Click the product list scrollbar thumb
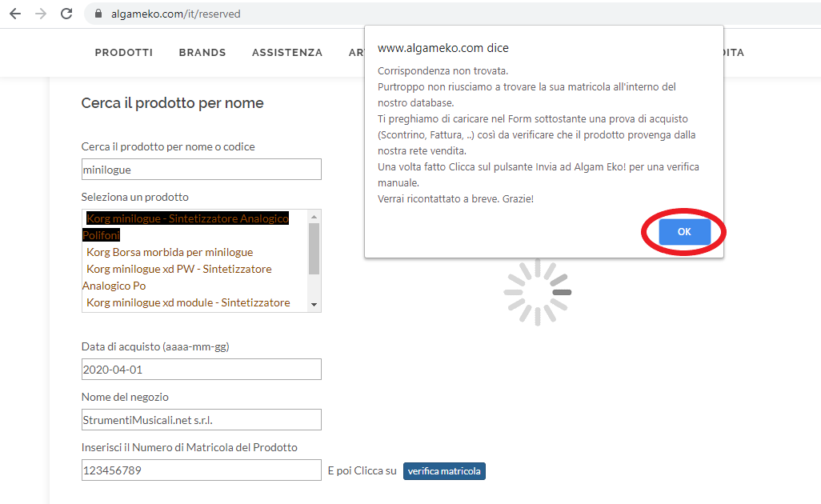Image resolution: width=821 pixels, height=504 pixels. (x=314, y=249)
